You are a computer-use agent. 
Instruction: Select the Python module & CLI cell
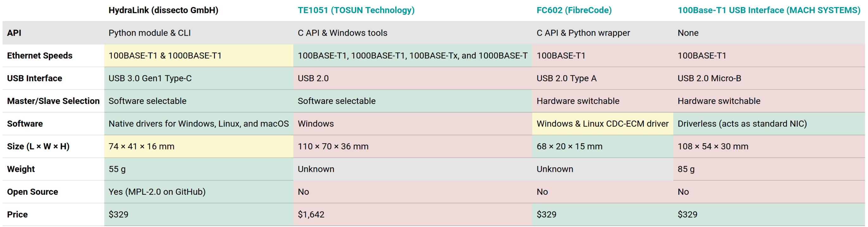point(198,33)
